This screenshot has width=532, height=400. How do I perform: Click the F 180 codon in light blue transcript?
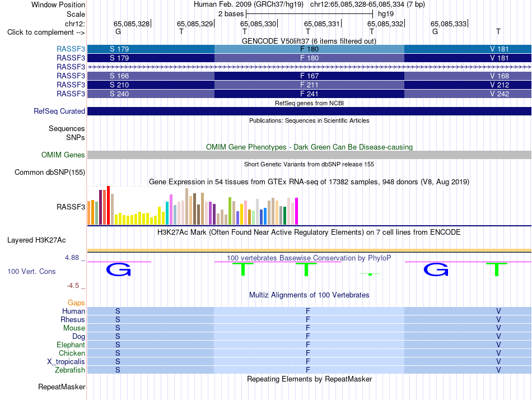309,49
